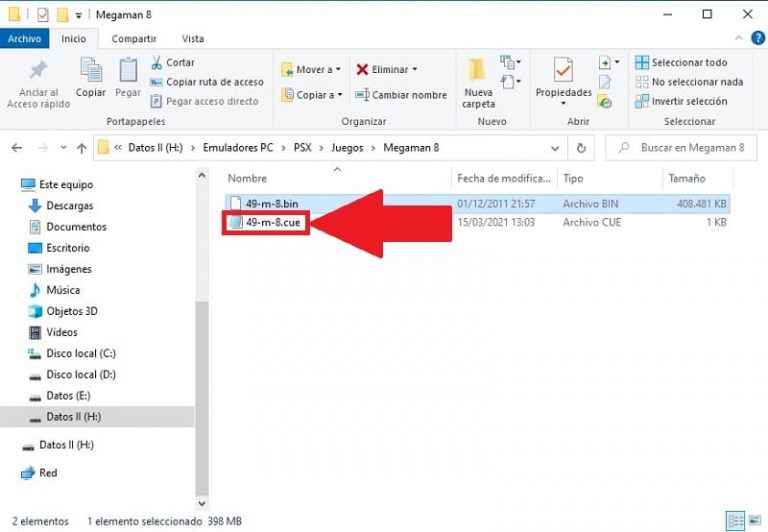The image size is (768, 532).
Task: Click the Buscar en Megaman 8 field
Action: pyautogui.click(x=681, y=148)
